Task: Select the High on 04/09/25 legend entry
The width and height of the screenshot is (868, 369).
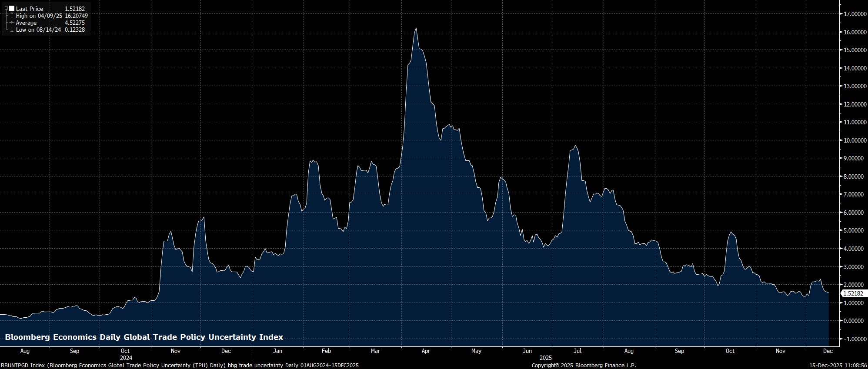Action: (x=39, y=16)
